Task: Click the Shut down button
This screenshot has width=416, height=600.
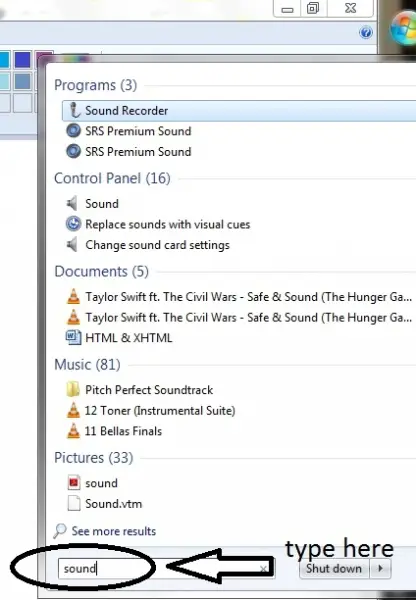Action: tap(334, 568)
